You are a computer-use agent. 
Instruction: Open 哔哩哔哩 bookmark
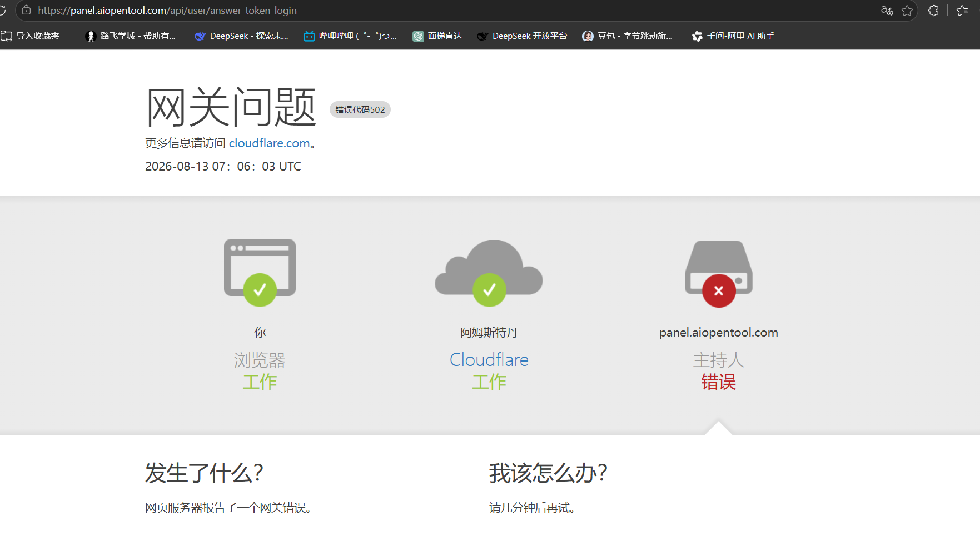[350, 36]
